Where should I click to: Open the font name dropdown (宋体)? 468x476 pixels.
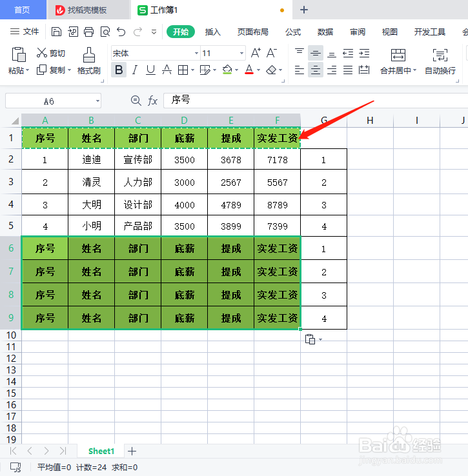[x=196, y=53]
